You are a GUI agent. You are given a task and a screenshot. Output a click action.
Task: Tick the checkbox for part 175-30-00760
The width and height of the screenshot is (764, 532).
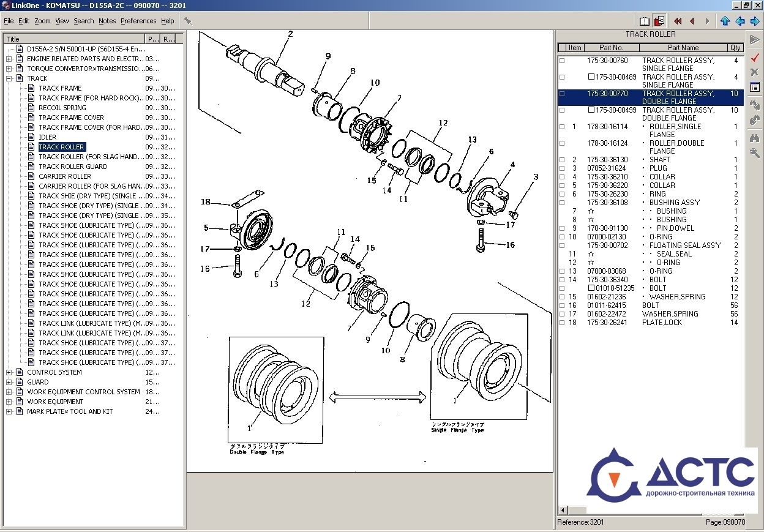point(562,61)
